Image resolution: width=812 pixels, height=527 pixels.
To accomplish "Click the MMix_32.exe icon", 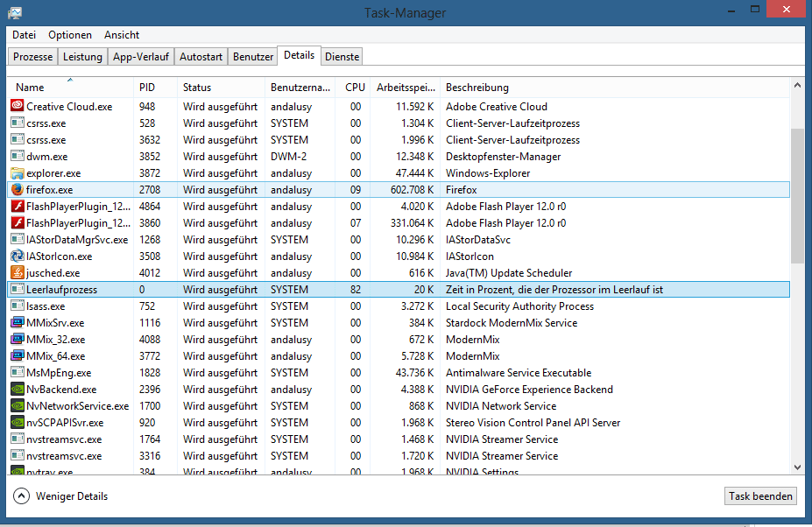I will point(18,339).
